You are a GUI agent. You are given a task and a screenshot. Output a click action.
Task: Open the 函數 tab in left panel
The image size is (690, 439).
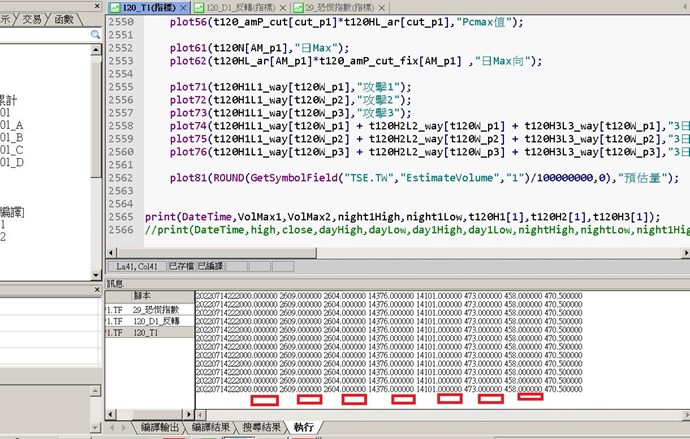[64, 18]
